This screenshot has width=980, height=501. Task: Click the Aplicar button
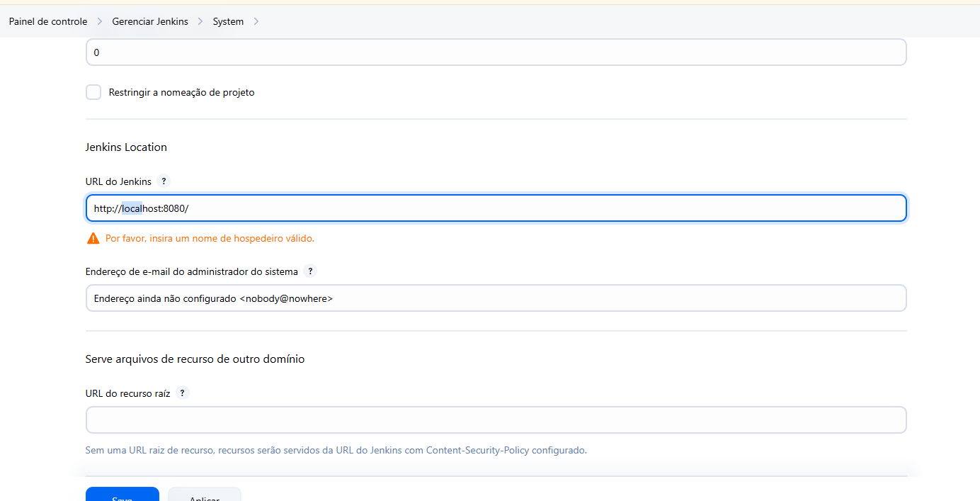(x=205, y=494)
